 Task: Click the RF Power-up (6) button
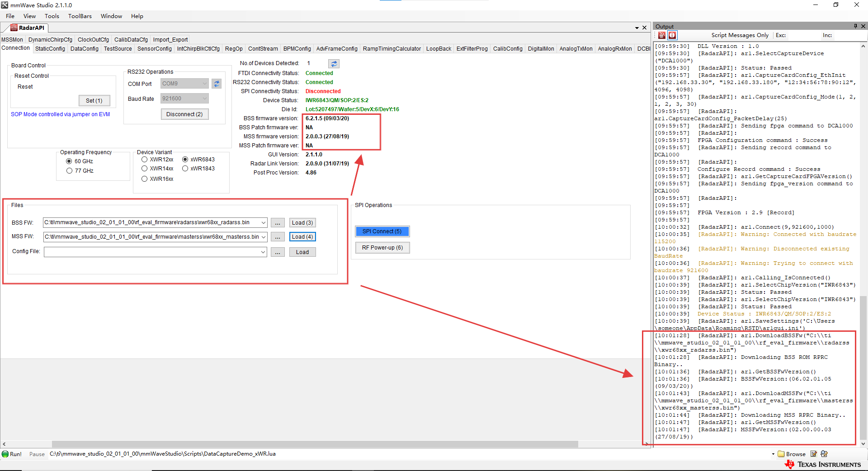[382, 248]
